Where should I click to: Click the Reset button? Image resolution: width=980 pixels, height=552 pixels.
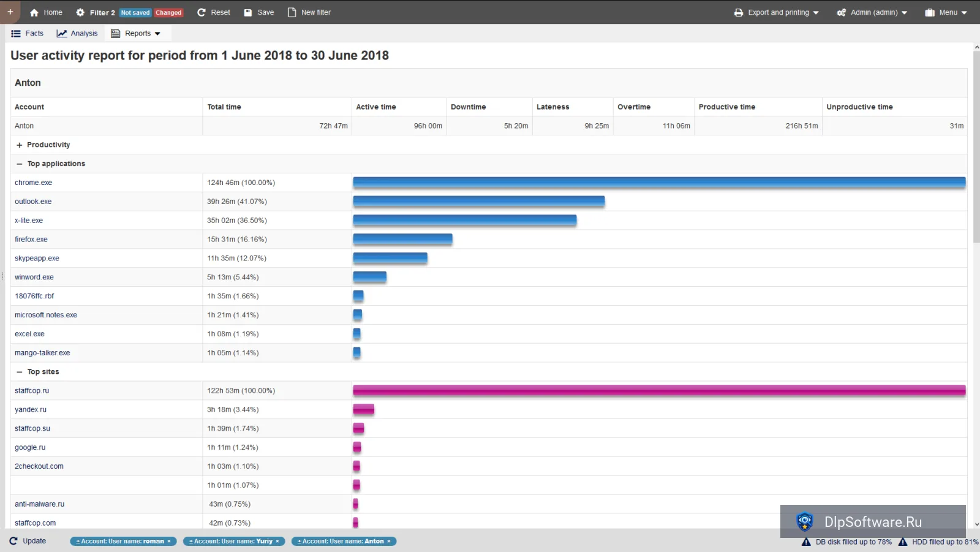click(214, 12)
